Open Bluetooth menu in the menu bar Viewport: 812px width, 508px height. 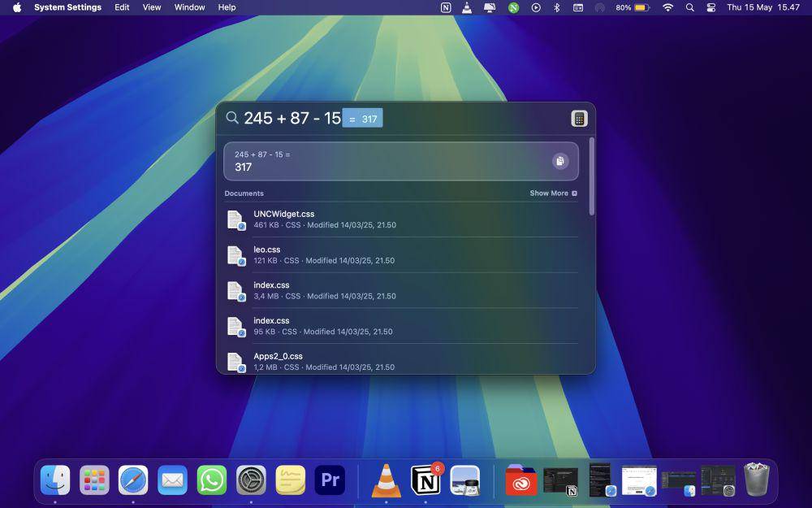[x=557, y=7]
